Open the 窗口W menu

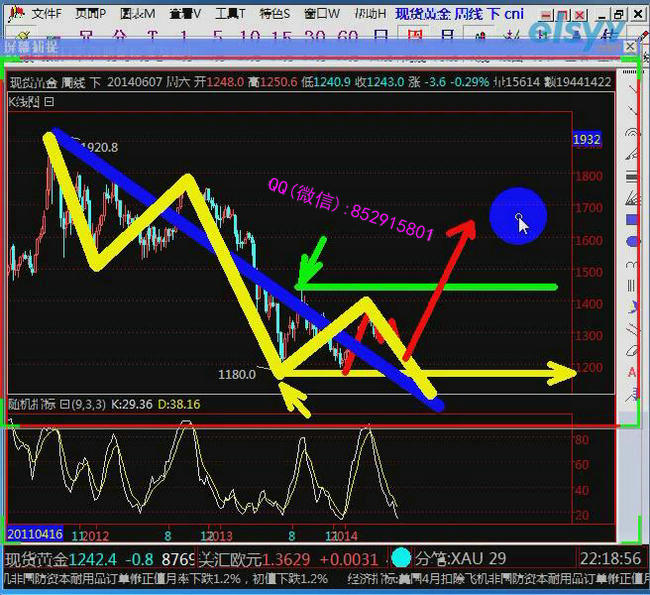[321, 14]
